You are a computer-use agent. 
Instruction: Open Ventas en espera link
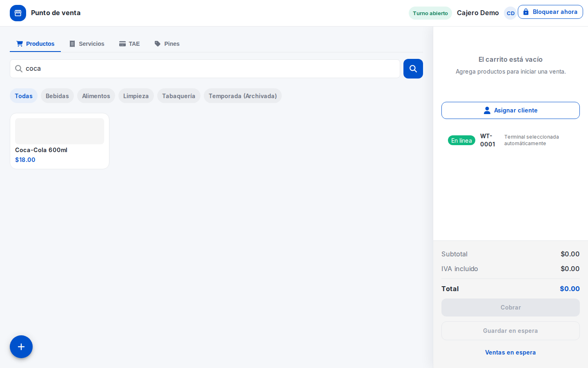pos(510,352)
